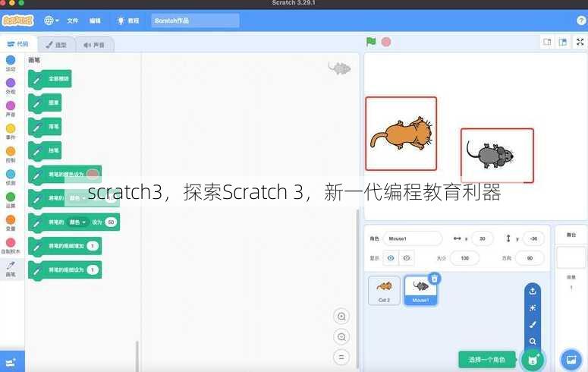Click the 选择一个角色 tooltip label
588x372 pixels.
click(487, 360)
